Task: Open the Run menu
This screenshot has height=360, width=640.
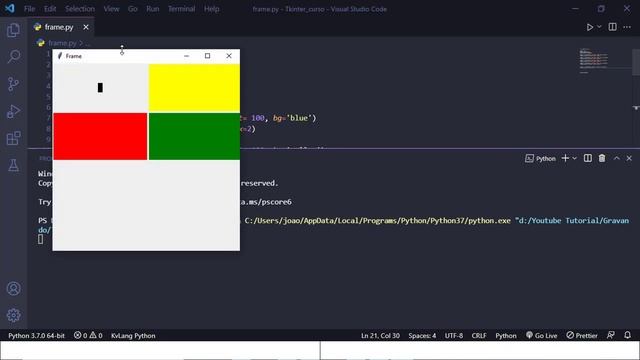Action: click(153, 9)
